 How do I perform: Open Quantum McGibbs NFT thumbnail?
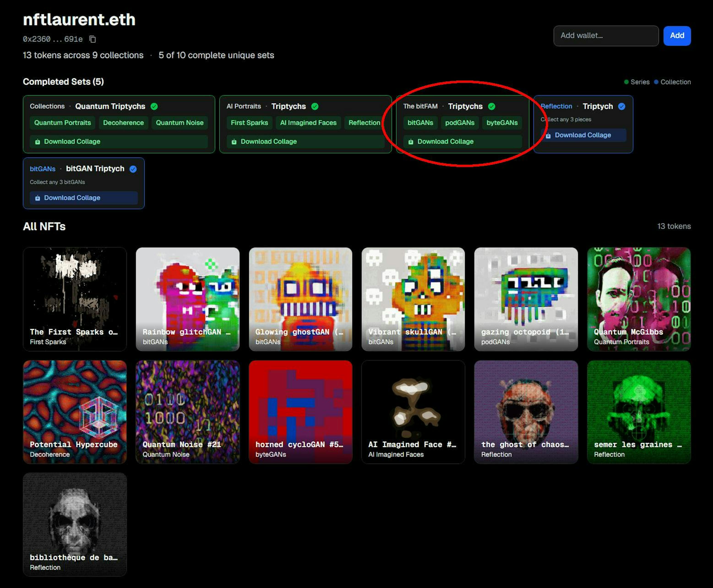coord(639,299)
